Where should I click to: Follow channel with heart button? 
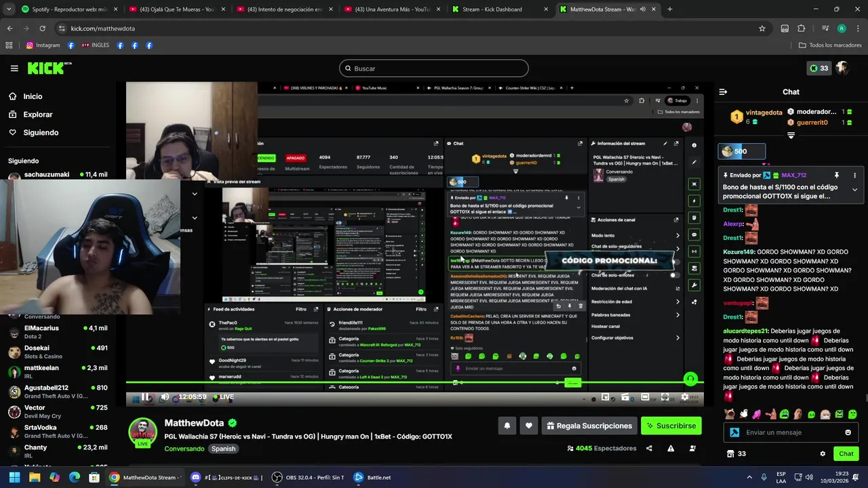coord(529,426)
